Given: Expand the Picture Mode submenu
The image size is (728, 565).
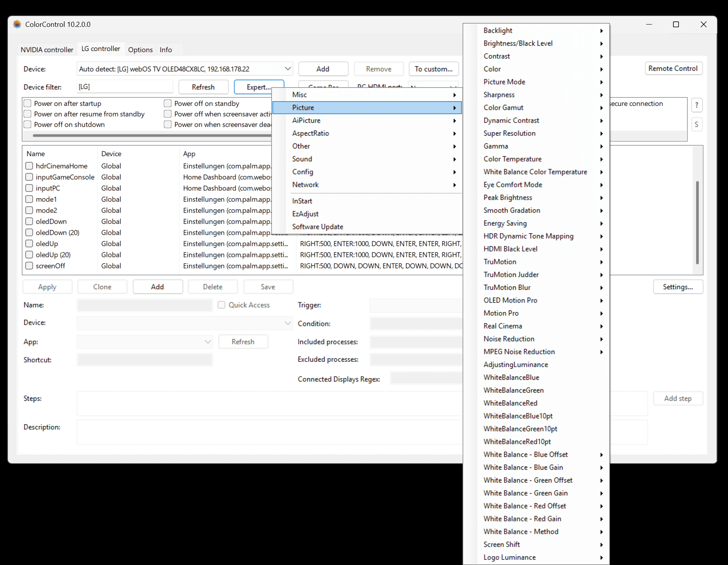Looking at the screenshot, I should [x=536, y=82].
